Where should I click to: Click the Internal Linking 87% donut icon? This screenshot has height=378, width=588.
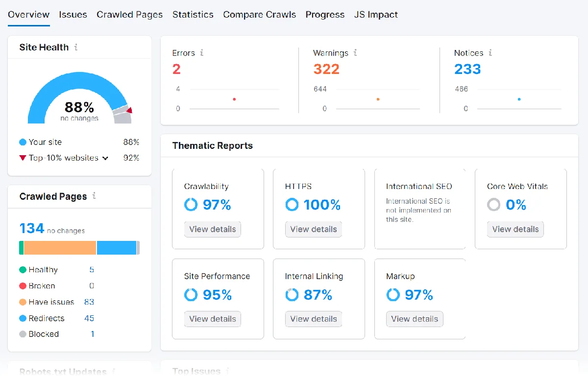tap(292, 295)
